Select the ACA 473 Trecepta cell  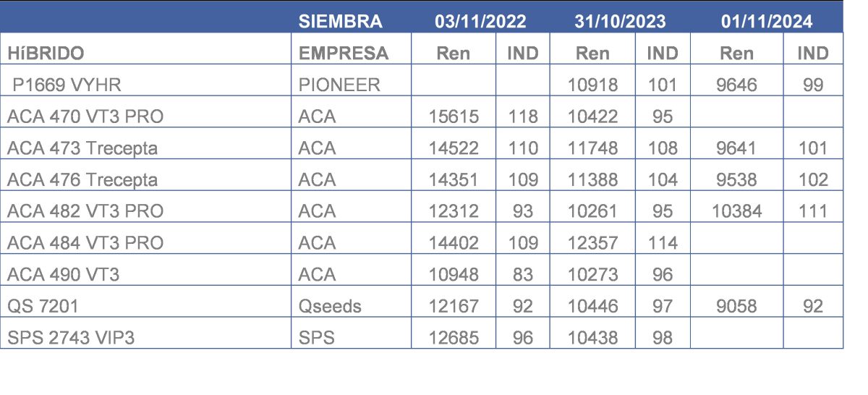point(82,148)
